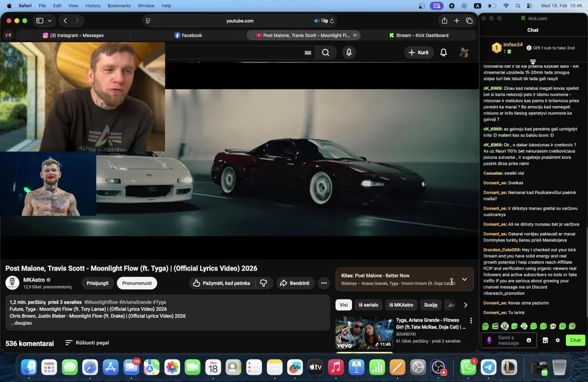The width and height of the screenshot is (588, 382).
Task: Share video using Bendrinti button
Action: coord(295,283)
